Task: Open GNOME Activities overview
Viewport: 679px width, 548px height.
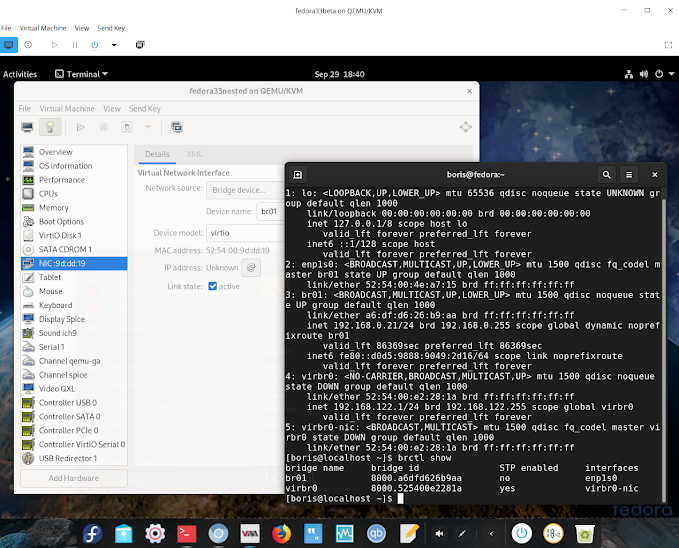Action: pyautogui.click(x=20, y=74)
